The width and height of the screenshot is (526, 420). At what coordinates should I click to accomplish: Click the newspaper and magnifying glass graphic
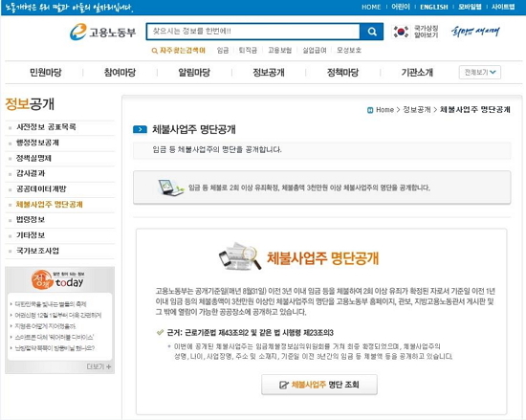(240, 256)
